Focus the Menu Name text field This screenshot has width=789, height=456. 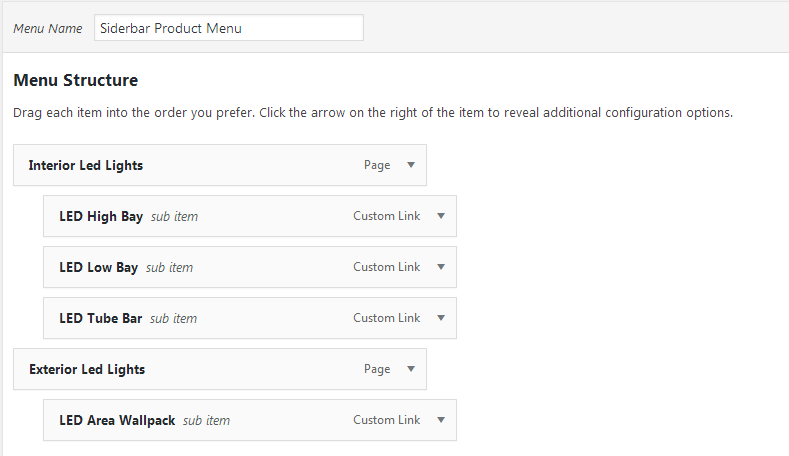tap(229, 28)
